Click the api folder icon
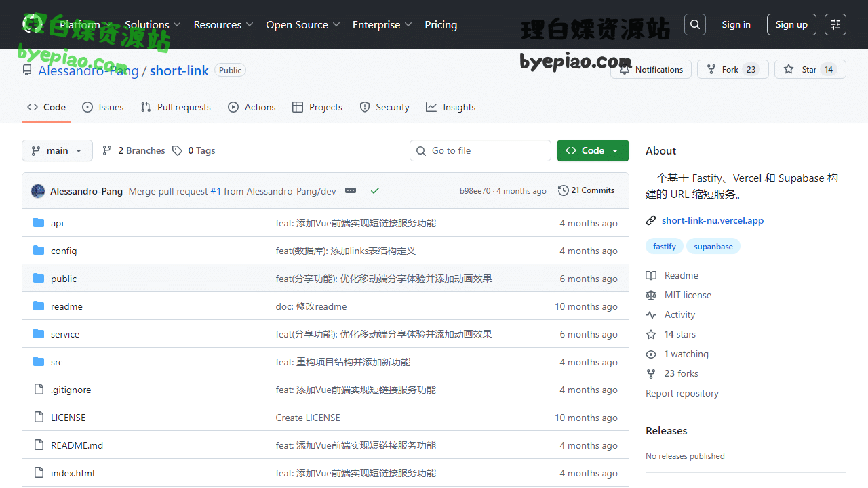The image size is (868, 488). coord(39,223)
